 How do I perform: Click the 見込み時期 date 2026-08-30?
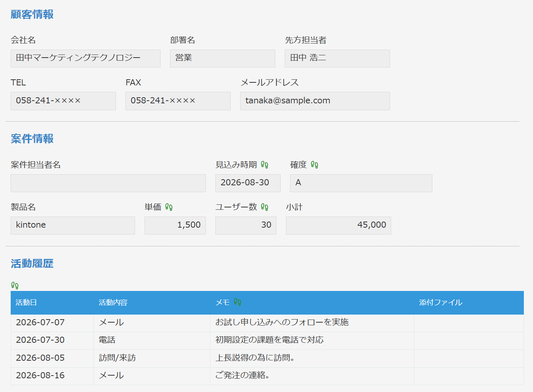coord(248,183)
